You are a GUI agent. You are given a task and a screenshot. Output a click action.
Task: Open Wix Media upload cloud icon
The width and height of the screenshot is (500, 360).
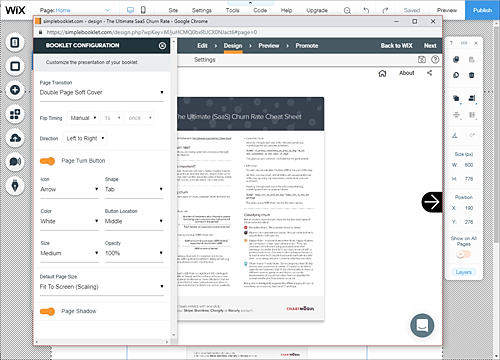(x=15, y=138)
